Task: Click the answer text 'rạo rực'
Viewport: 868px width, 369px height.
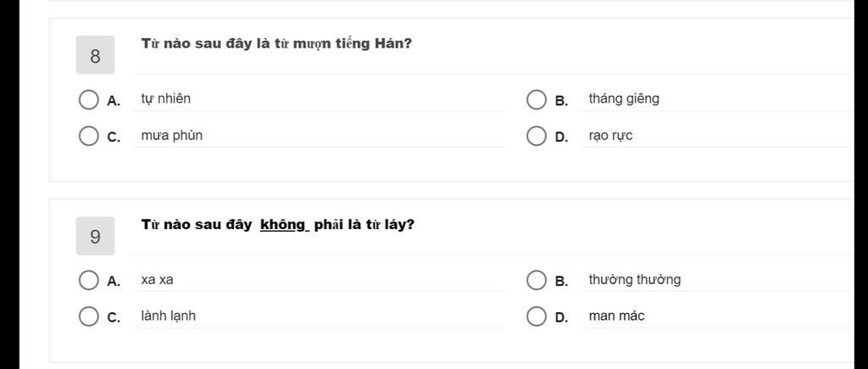Action: [x=610, y=137]
